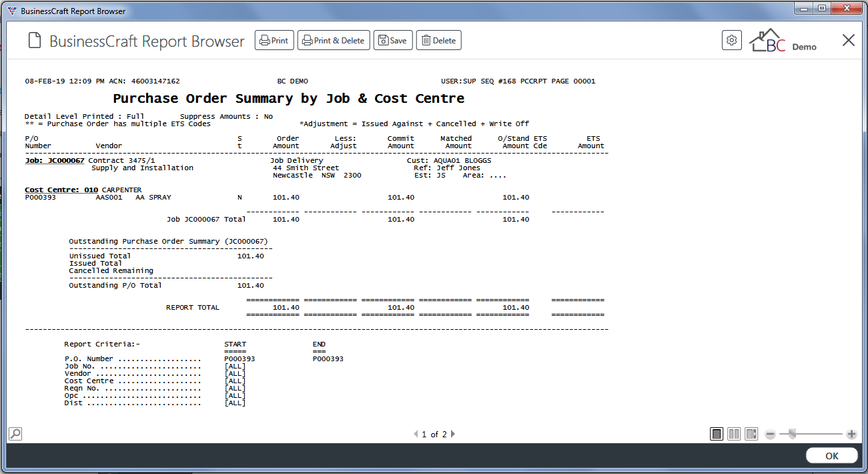
Task: Click "BusinessCraft Report Browser" heading
Action: (147, 41)
